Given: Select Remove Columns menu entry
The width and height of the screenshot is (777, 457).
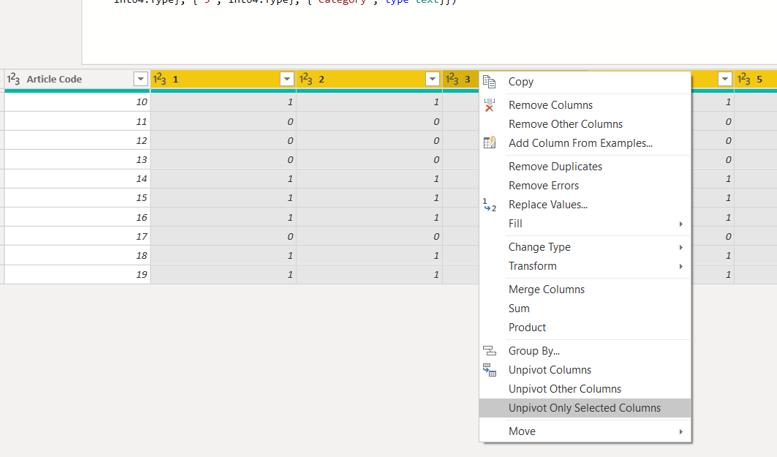Looking at the screenshot, I should pyautogui.click(x=585, y=105).
